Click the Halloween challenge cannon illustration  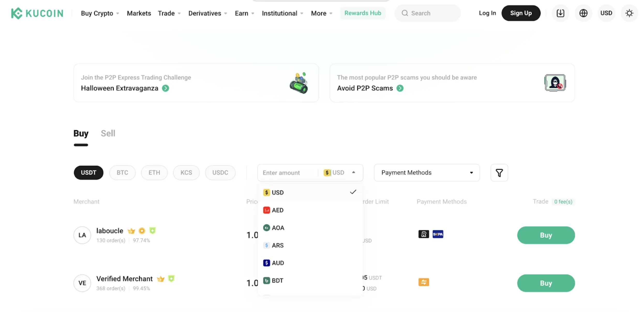[299, 83]
